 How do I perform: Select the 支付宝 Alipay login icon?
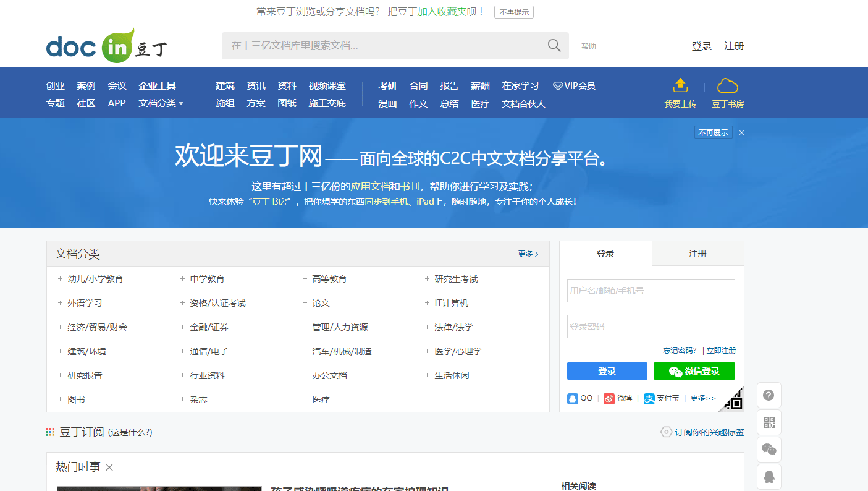click(648, 398)
